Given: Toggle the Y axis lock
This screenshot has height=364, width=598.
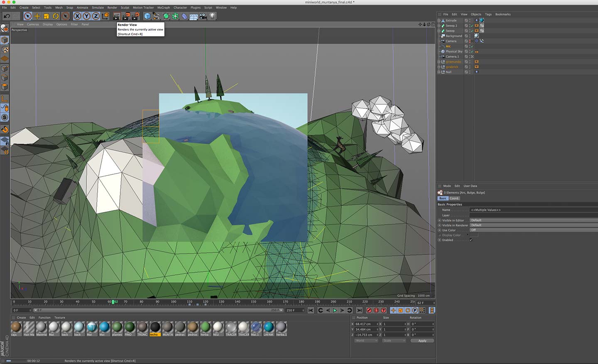Looking at the screenshot, I should click(x=86, y=16).
